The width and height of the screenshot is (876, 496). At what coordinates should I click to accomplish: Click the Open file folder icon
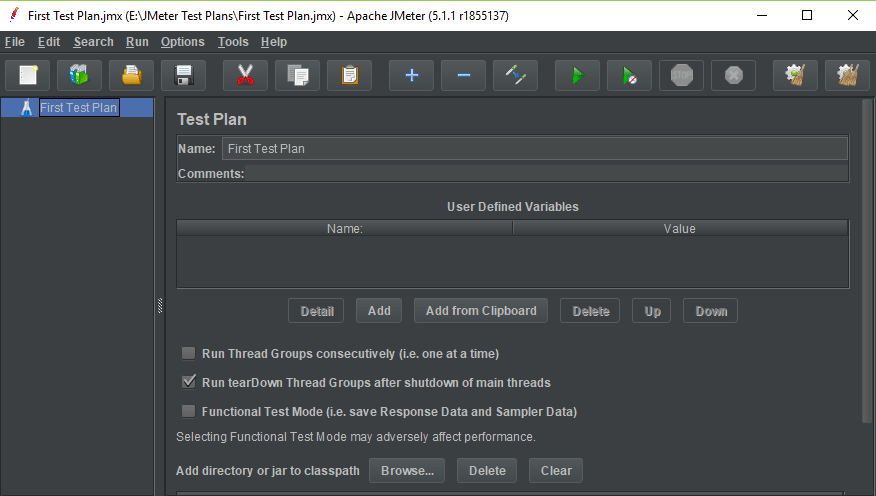click(x=131, y=75)
